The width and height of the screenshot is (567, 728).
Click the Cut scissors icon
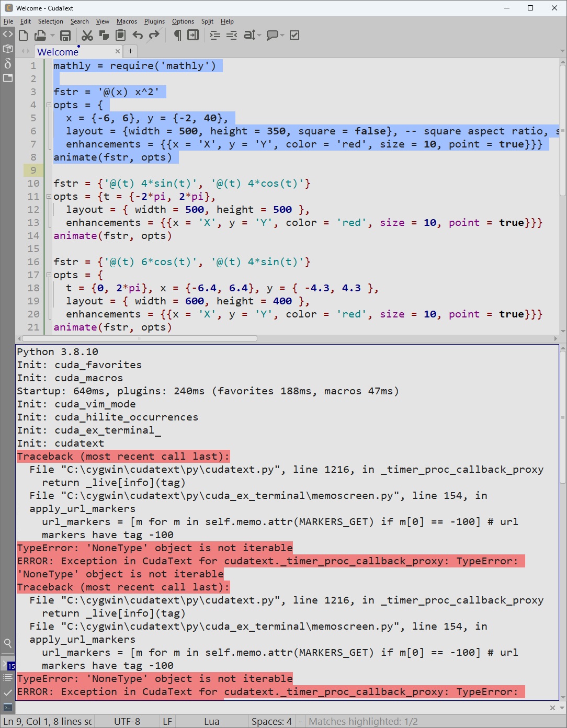[x=87, y=35]
